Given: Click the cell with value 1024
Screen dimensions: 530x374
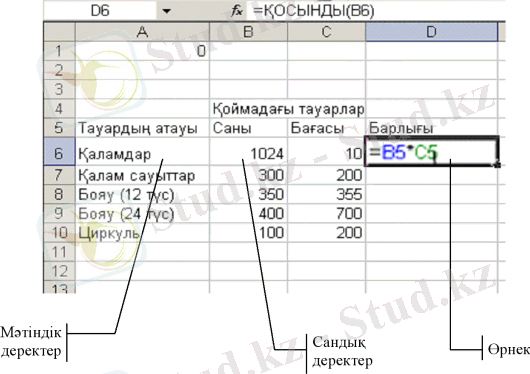Looking at the screenshot, I should pos(248,151).
